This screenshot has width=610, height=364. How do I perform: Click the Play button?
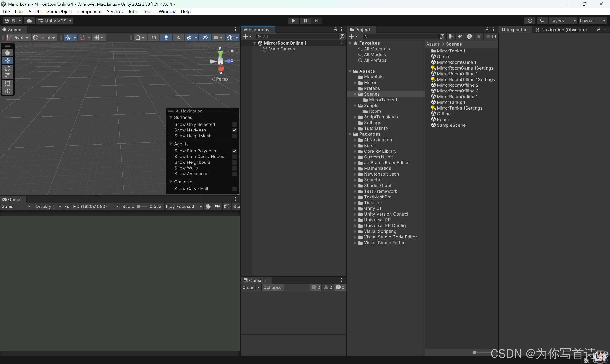point(294,21)
